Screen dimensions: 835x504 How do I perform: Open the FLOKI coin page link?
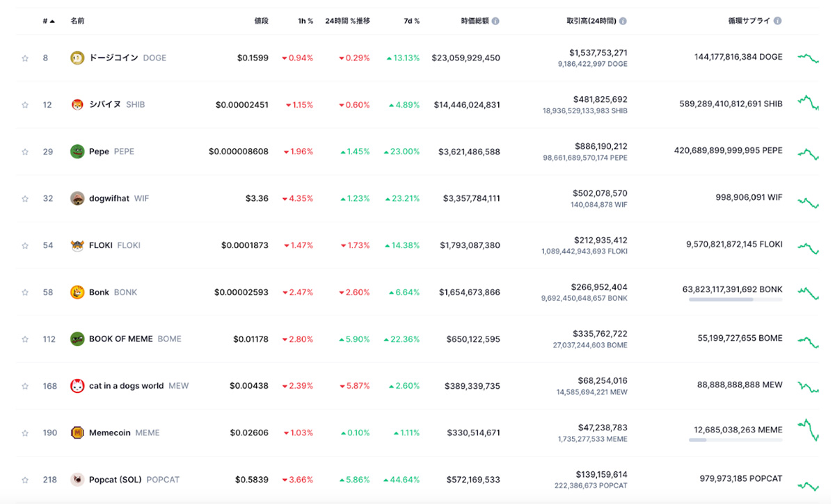coord(115,245)
